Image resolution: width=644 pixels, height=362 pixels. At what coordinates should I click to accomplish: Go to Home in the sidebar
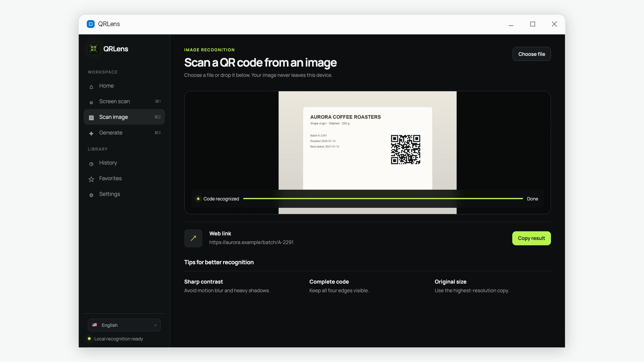pyautogui.click(x=124, y=86)
